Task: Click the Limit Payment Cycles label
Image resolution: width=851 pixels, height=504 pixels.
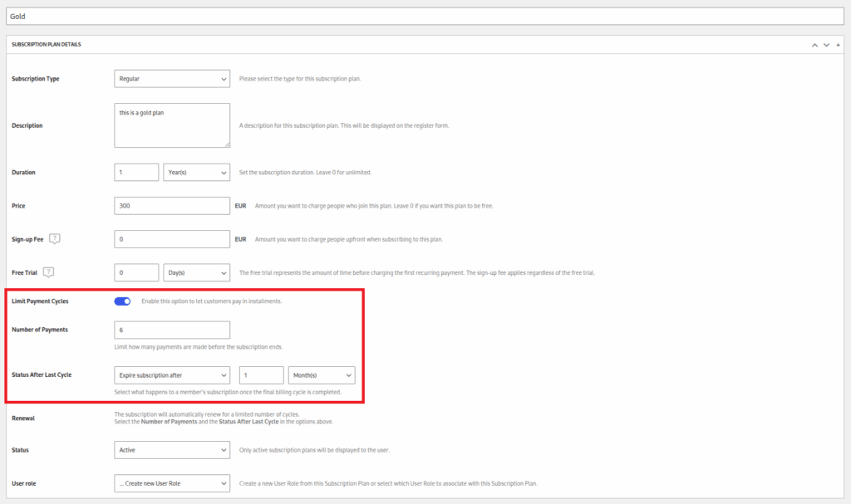Action: pos(40,301)
